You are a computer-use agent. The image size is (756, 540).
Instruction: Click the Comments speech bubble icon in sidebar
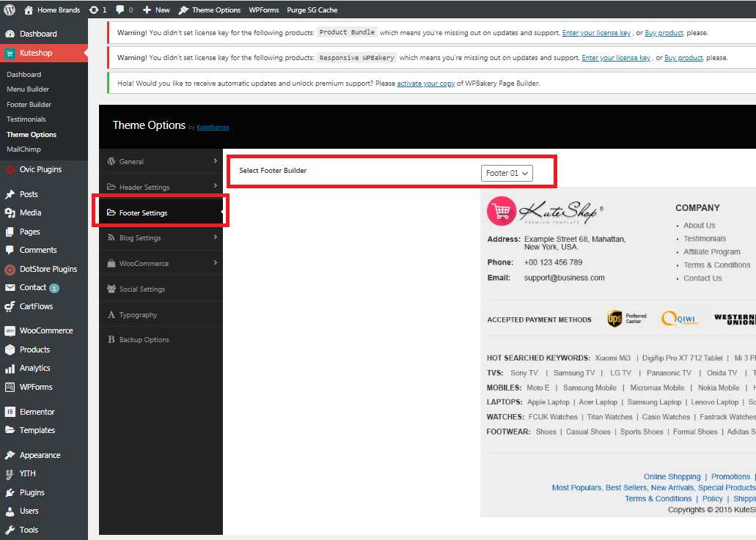click(x=10, y=250)
